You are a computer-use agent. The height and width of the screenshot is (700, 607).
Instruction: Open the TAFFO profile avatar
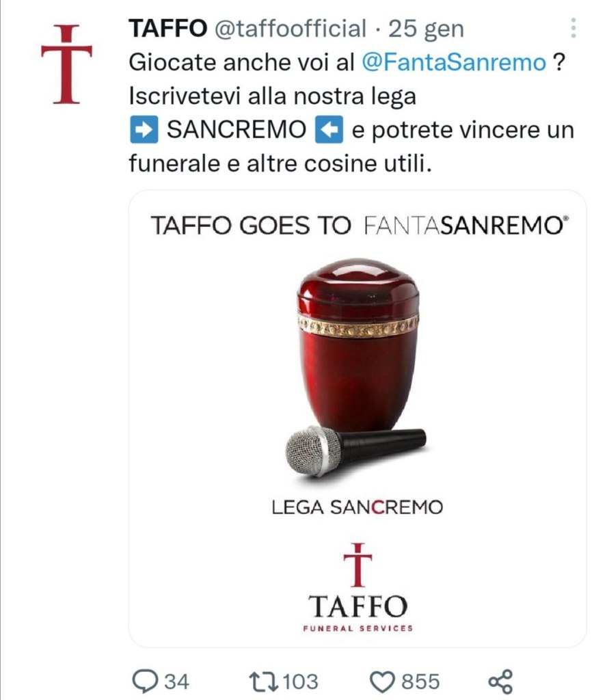(x=66, y=64)
